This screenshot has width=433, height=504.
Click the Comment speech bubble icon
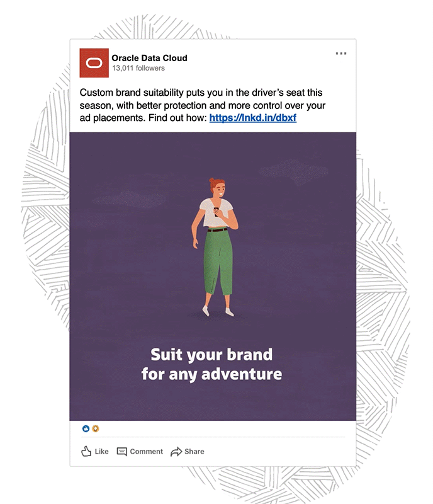pyautogui.click(x=121, y=452)
